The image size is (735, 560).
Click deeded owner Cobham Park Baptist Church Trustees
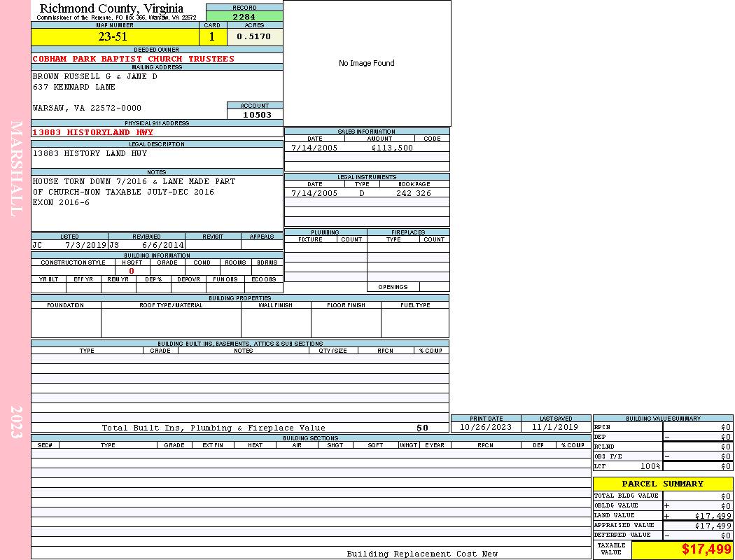click(x=134, y=59)
